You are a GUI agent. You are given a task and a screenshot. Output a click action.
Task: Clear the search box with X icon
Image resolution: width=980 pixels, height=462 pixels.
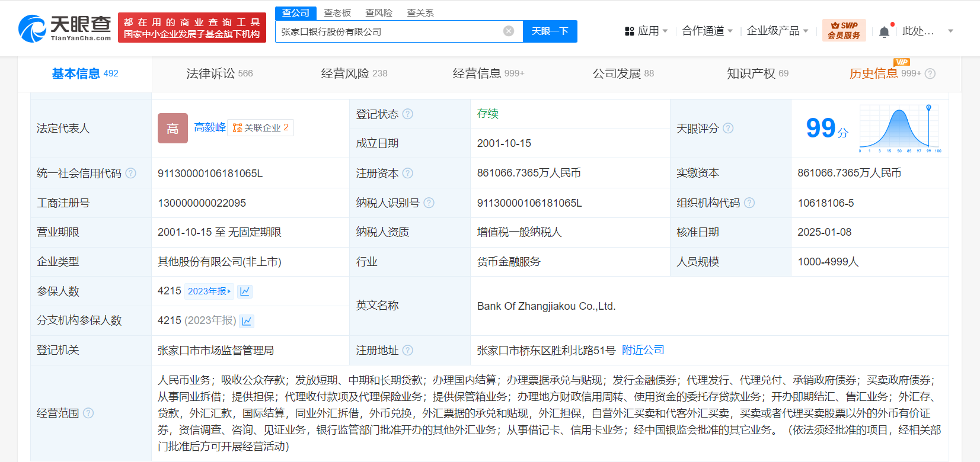[x=509, y=31]
